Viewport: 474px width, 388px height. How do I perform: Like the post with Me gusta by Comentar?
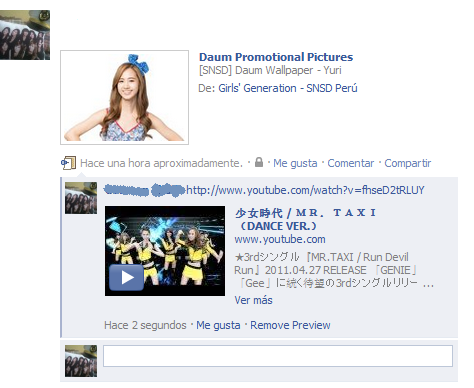tap(295, 163)
